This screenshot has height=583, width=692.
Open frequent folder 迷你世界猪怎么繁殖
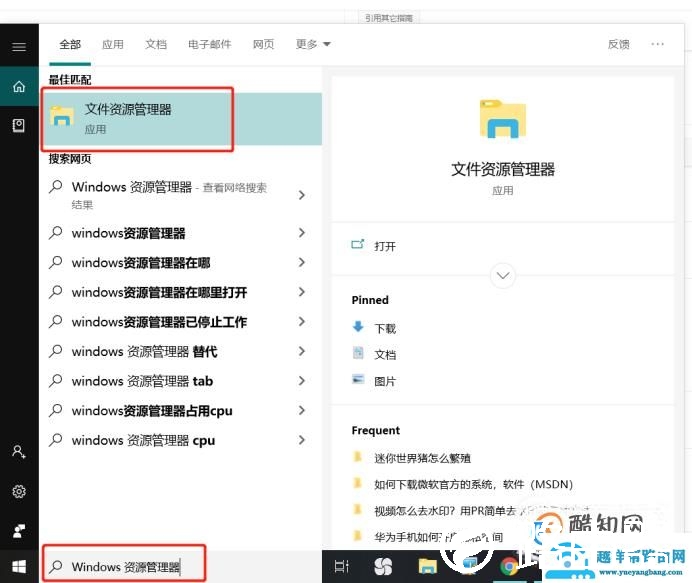pyautogui.click(x=422, y=458)
